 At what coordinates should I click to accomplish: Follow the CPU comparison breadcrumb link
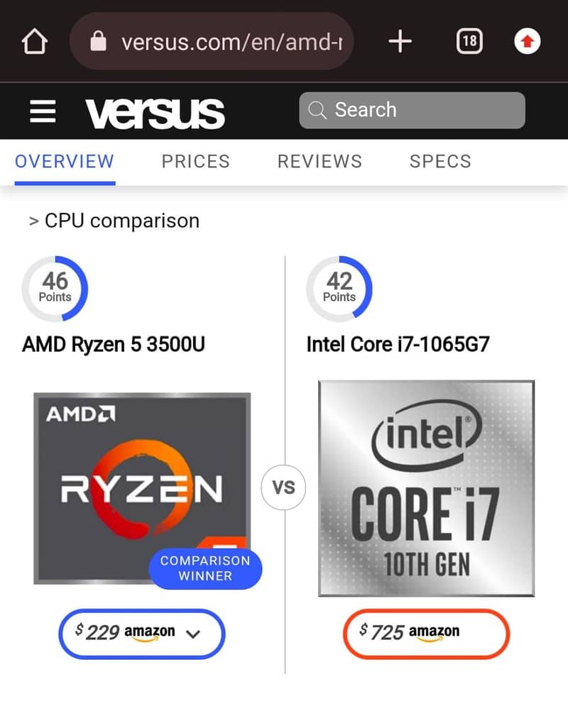click(121, 221)
